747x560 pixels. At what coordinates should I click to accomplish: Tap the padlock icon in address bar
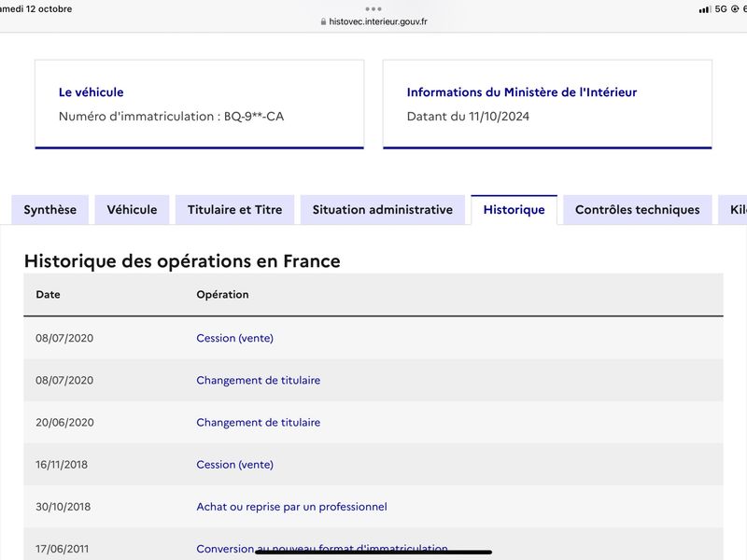(323, 21)
